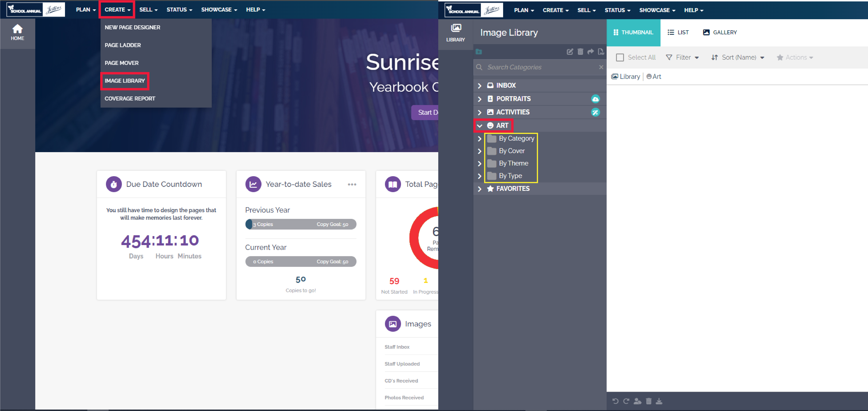Image resolution: width=868 pixels, height=411 pixels.
Task: Click the PDF export icon
Action: pyautogui.click(x=601, y=52)
